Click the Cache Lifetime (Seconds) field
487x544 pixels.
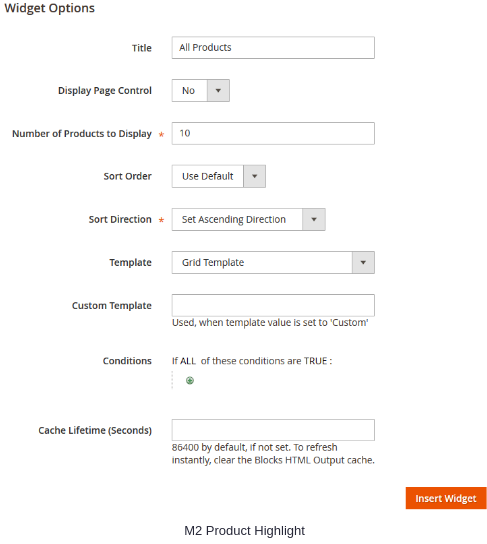(x=273, y=430)
